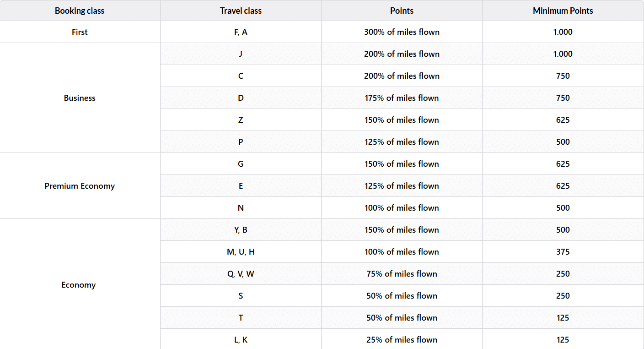The height and width of the screenshot is (349, 644).
Task: Select the First booking class cell
Action: pyautogui.click(x=80, y=32)
